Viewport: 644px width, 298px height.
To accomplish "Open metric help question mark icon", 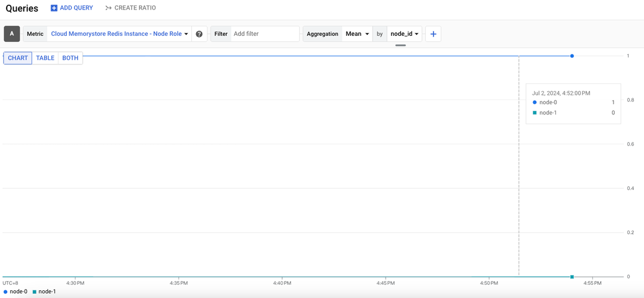I will (199, 34).
